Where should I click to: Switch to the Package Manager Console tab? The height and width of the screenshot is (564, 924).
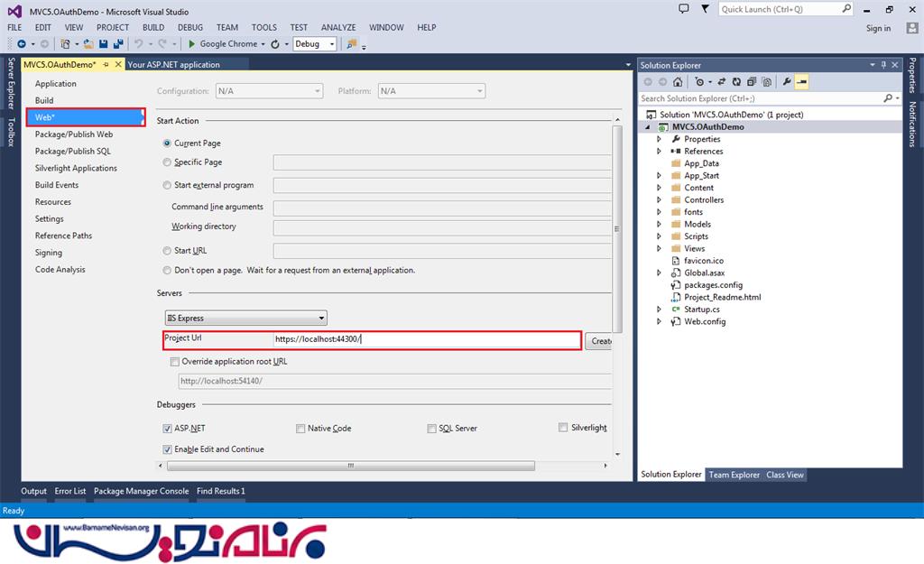pos(141,492)
